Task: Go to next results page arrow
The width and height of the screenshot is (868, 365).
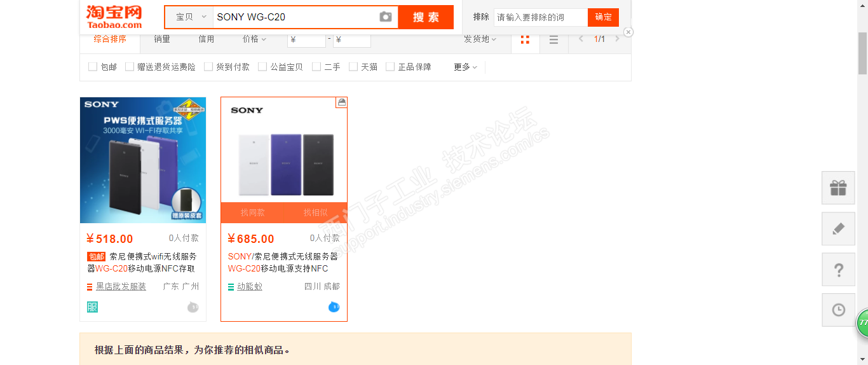Action: 617,39
